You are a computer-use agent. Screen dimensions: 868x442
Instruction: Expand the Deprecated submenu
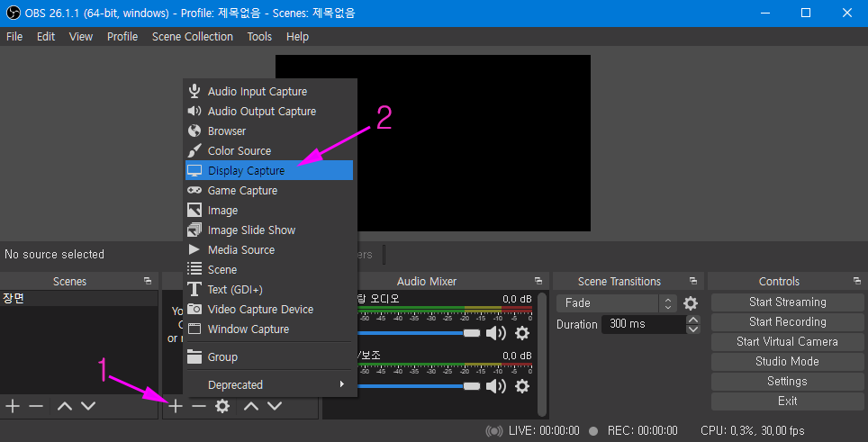pyautogui.click(x=271, y=384)
